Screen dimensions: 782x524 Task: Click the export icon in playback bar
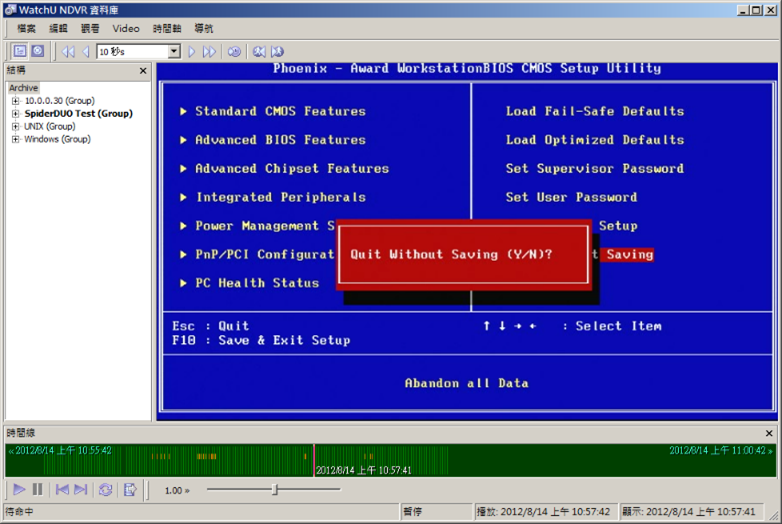pos(129,489)
